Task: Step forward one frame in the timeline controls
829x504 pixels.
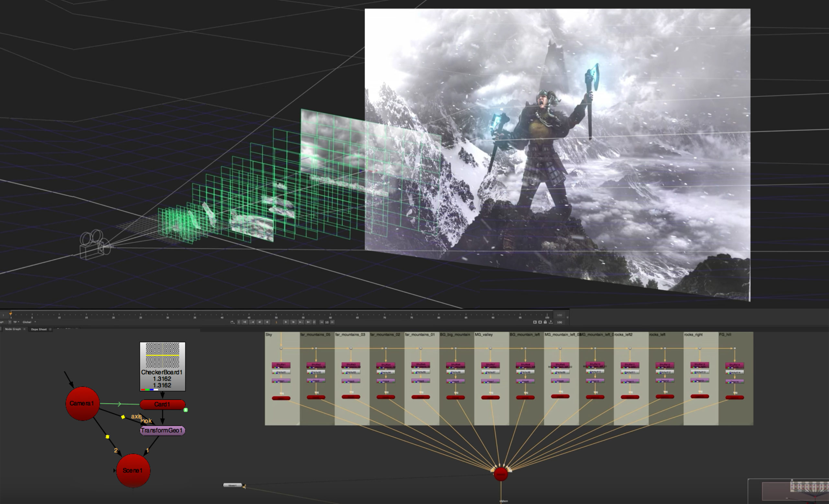Action: pos(294,322)
